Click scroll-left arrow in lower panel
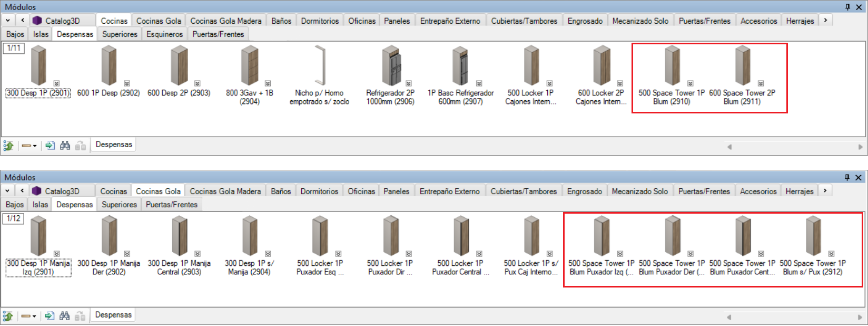 (729, 317)
